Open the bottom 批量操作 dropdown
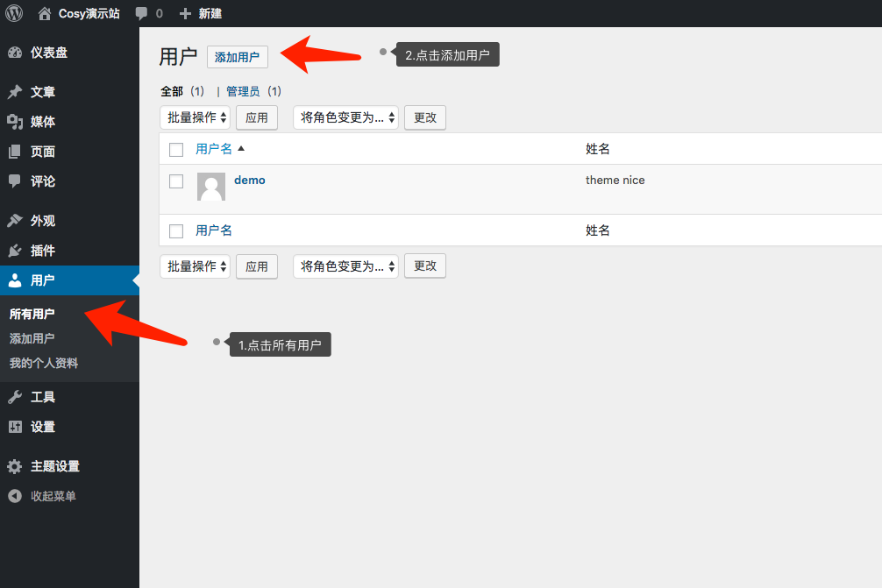This screenshot has width=882, height=588. point(196,266)
